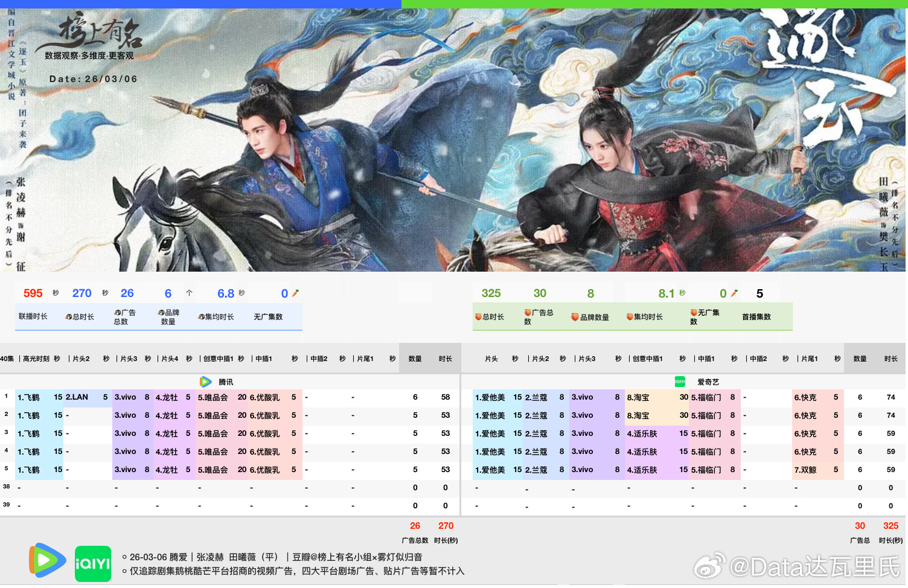
Task: Click the red 325 total below the iQIYI table
Action: pyautogui.click(x=891, y=526)
